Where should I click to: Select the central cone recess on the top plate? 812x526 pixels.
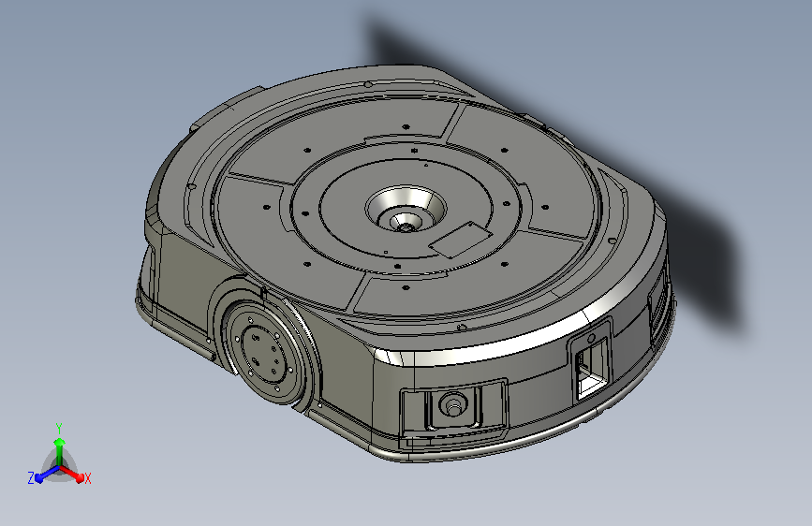[x=406, y=209]
